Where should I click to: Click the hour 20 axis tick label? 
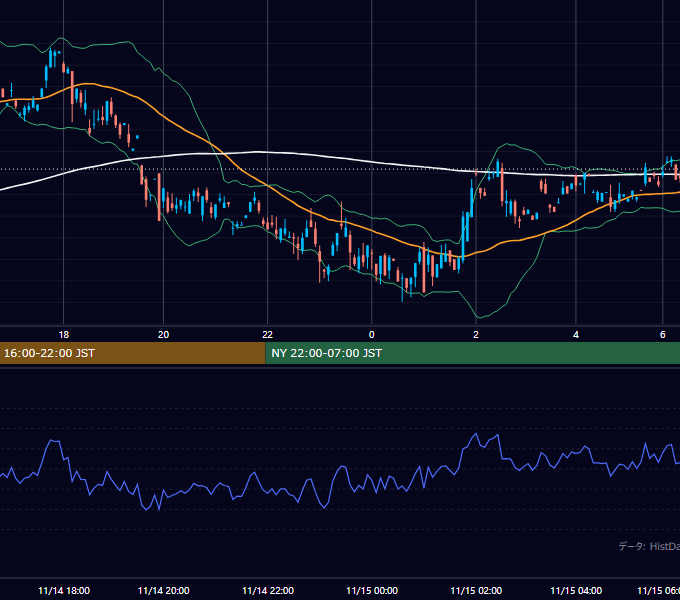click(163, 335)
